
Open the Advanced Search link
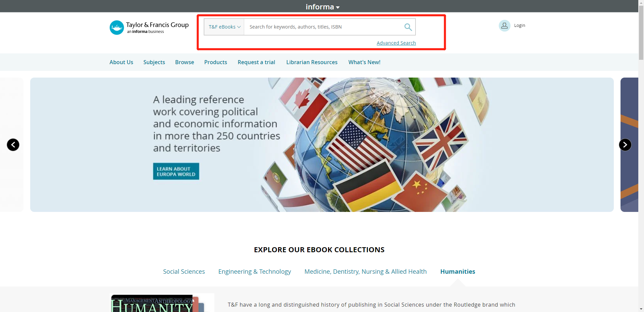tap(396, 43)
